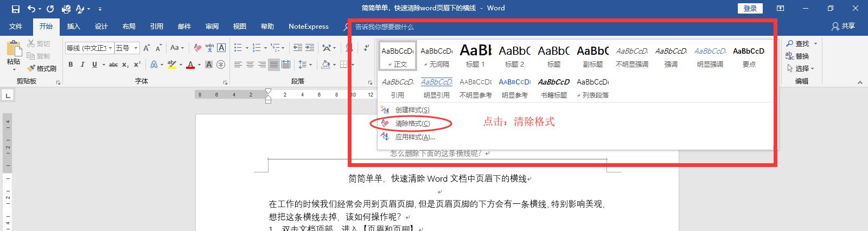Image resolution: width=868 pixels, height=231 pixels.
Task: Select the Heading 1 (标题 1) style
Action: (476, 55)
